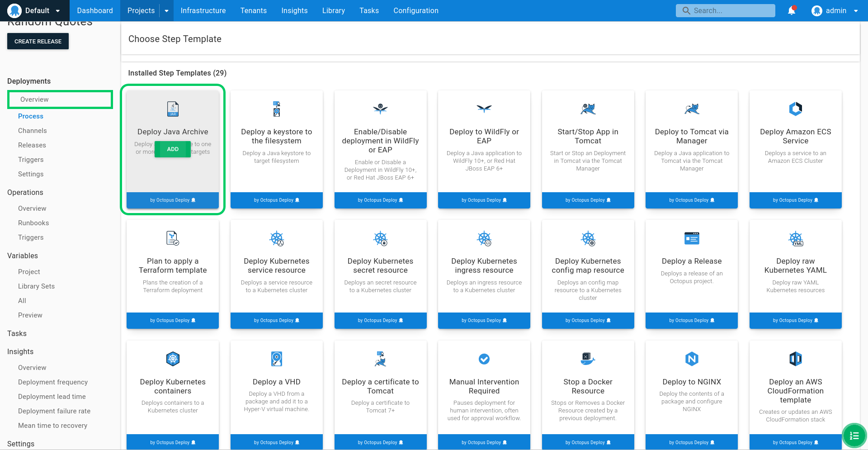Open Deployment failure rate report
The width and height of the screenshot is (868, 450).
click(54, 411)
